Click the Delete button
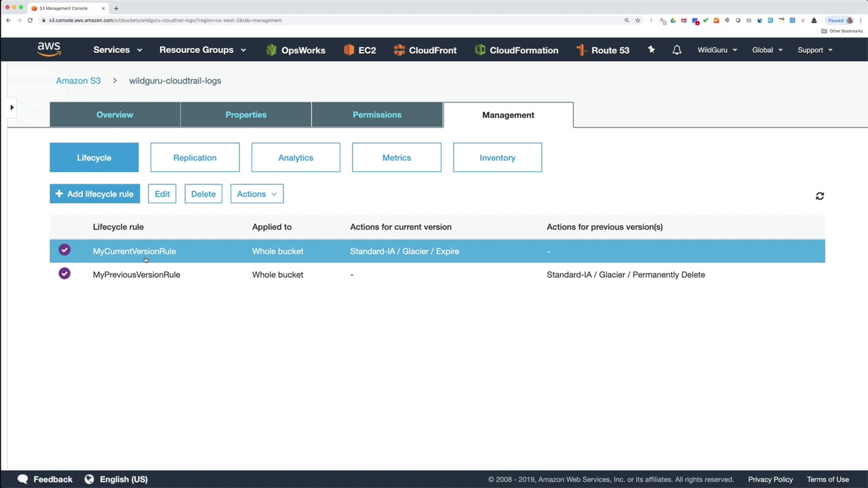 203,194
